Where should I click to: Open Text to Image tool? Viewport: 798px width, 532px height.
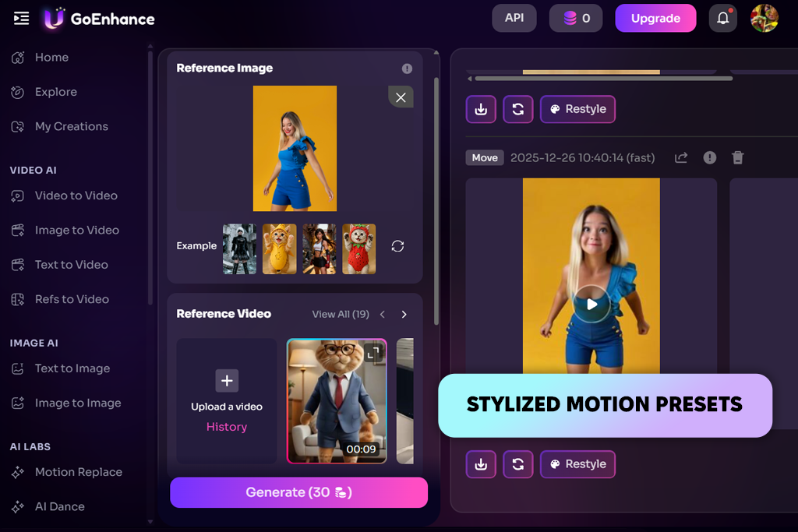tap(72, 368)
